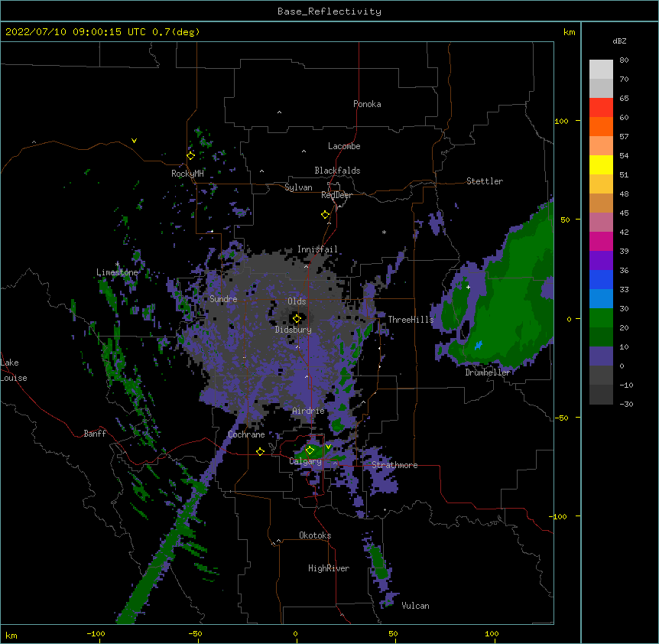Click the vertical axis -50 km tick label
The width and height of the screenshot is (659, 644).
tap(561, 418)
